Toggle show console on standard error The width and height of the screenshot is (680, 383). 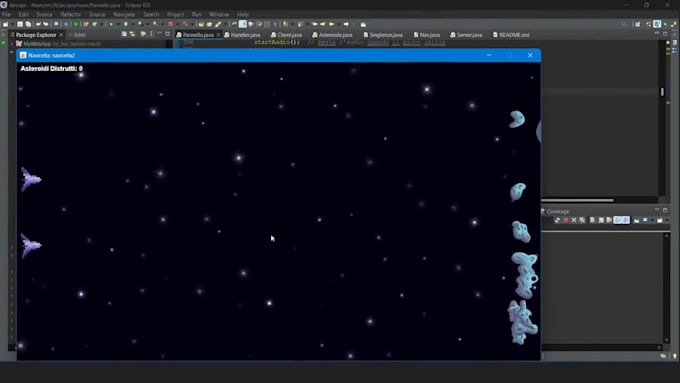(x=626, y=220)
